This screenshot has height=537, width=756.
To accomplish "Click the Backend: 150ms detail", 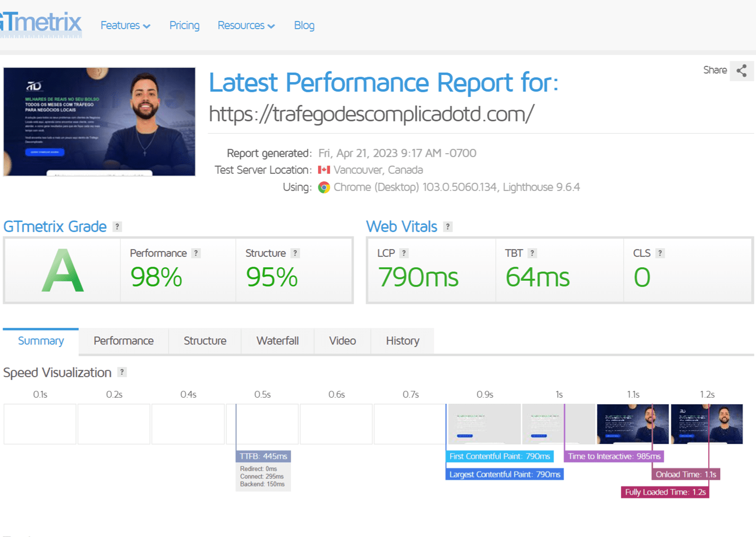I will click(262, 484).
